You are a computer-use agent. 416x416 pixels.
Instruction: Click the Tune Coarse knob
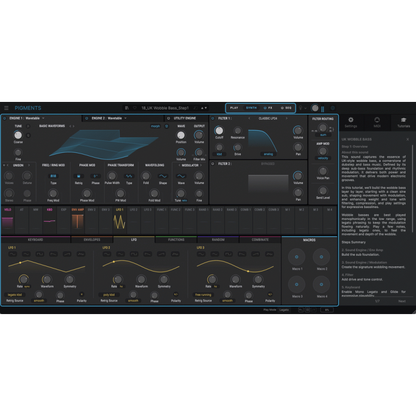point(18,135)
